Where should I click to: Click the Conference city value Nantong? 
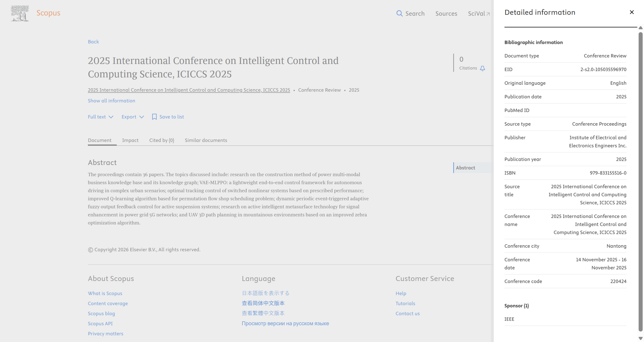pyautogui.click(x=616, y=246)
